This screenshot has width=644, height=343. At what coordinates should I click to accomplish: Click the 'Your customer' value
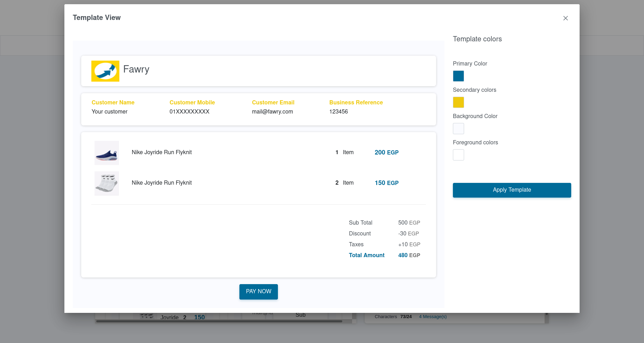click(x=110, y=111)
